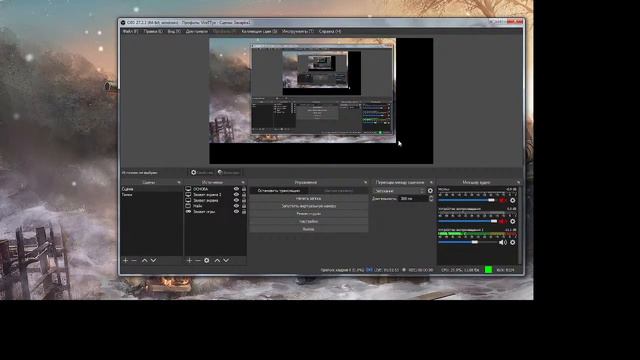Pop out the Источники dock panel

click(243, 182)
